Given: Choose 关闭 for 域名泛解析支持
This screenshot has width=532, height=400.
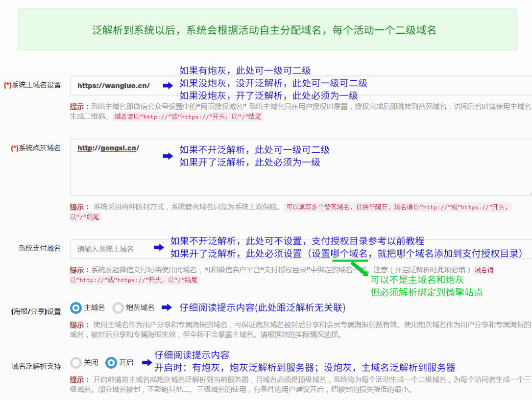Looking at the screenshot, I should coord(76,363).
